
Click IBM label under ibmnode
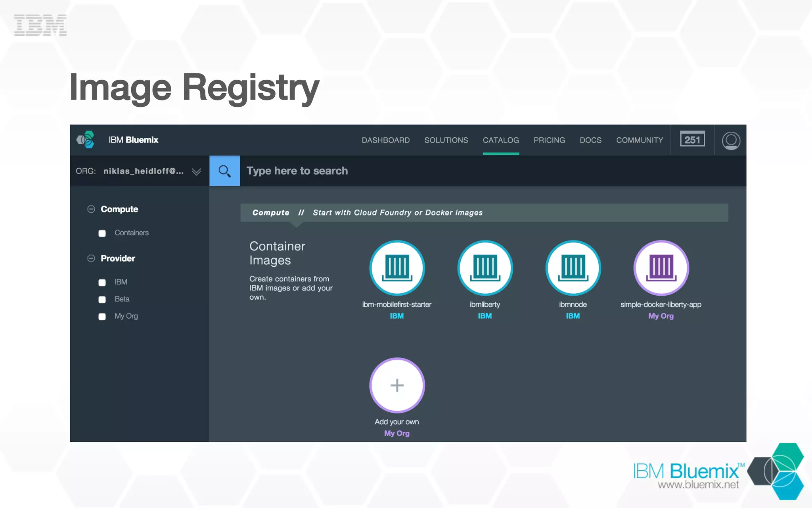[x=573, y=316]
